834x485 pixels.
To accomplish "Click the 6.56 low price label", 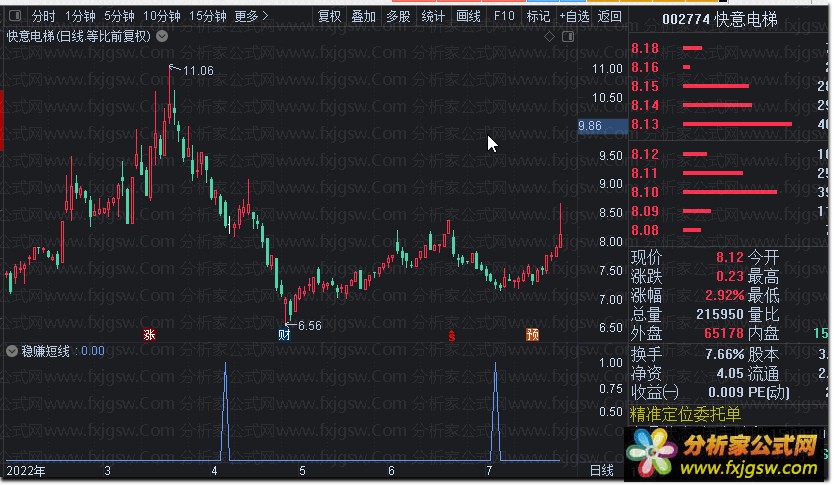I will coord(310,325).
